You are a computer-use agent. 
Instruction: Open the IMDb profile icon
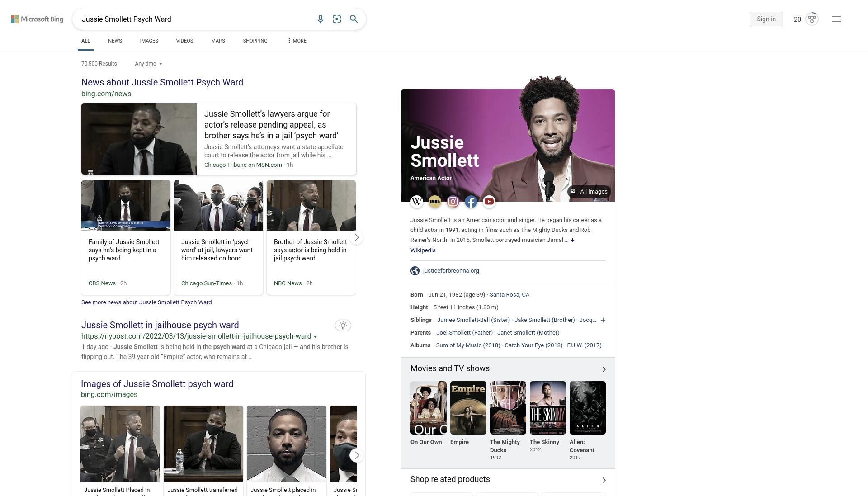coord(435,202)
